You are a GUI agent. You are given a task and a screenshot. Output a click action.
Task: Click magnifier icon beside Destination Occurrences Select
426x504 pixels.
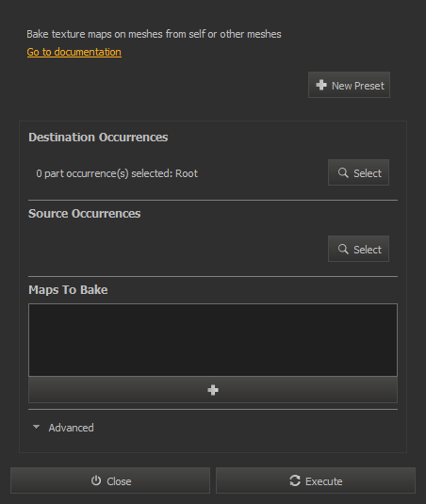tap(343, 172)
